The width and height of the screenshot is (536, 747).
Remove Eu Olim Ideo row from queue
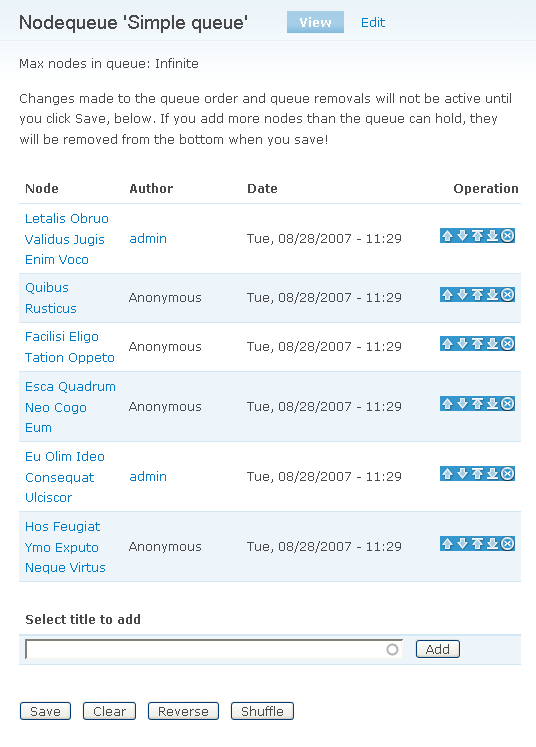click(x=508, y=474)
